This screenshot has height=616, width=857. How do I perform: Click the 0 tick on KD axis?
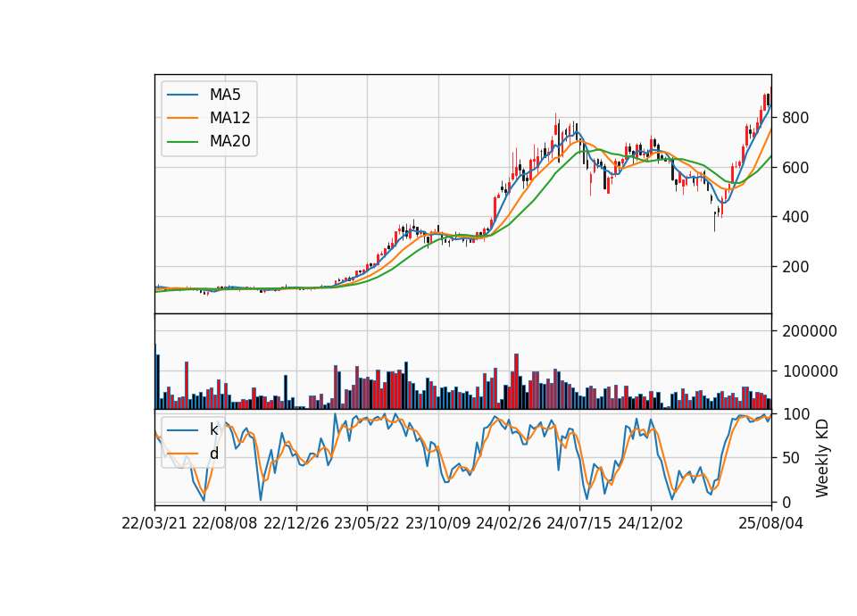[786, 503]
